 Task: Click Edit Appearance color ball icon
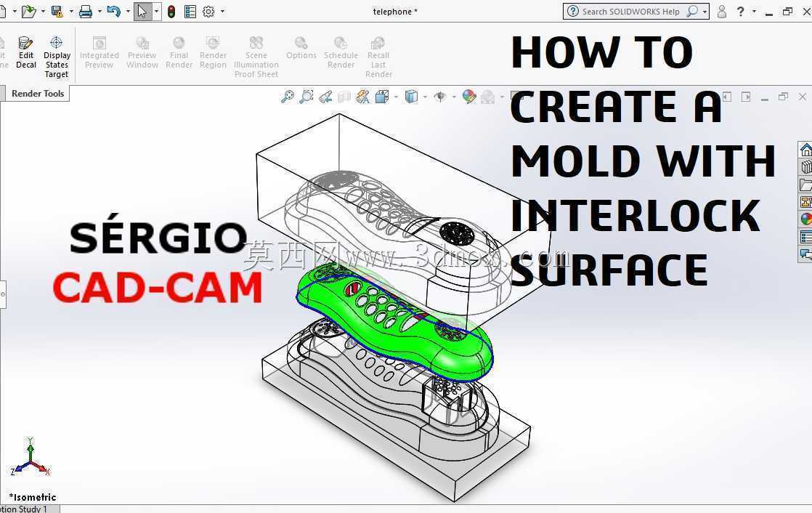click(x=469, y=97)
